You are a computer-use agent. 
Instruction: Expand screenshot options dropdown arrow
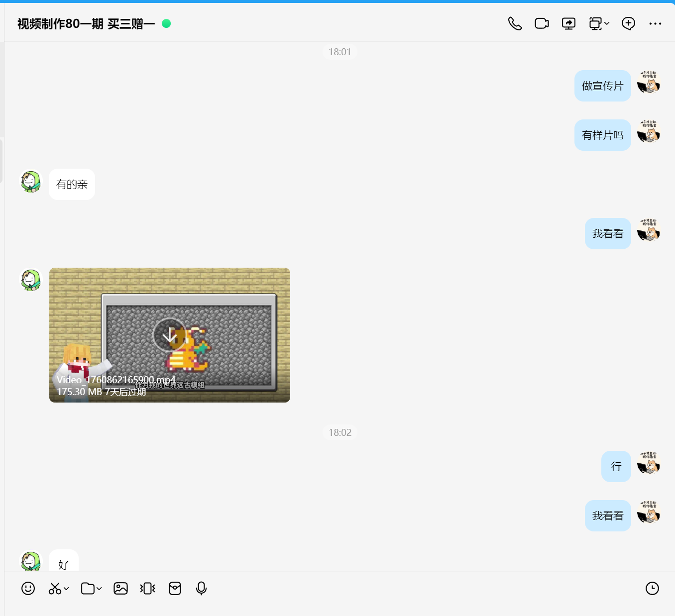coord(67,589)
